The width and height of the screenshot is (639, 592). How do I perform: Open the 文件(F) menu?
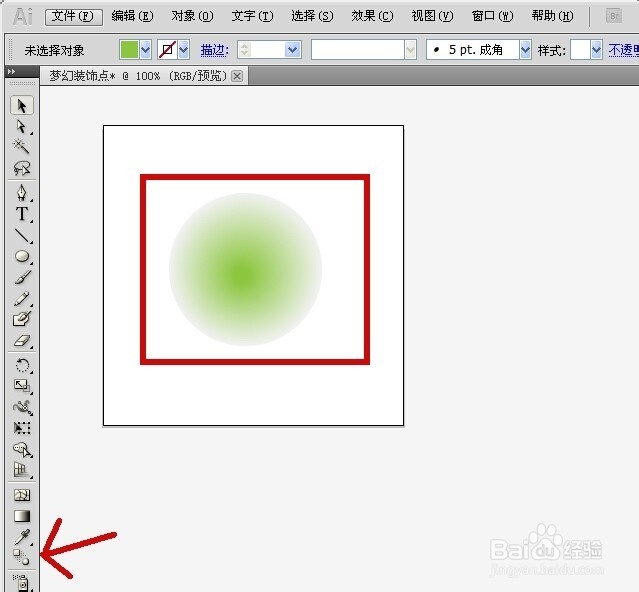click(x=73, y=16)
